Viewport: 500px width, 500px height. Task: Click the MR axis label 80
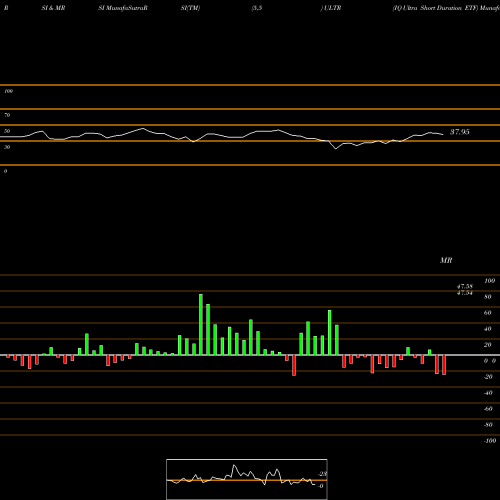tap(488, 297)
